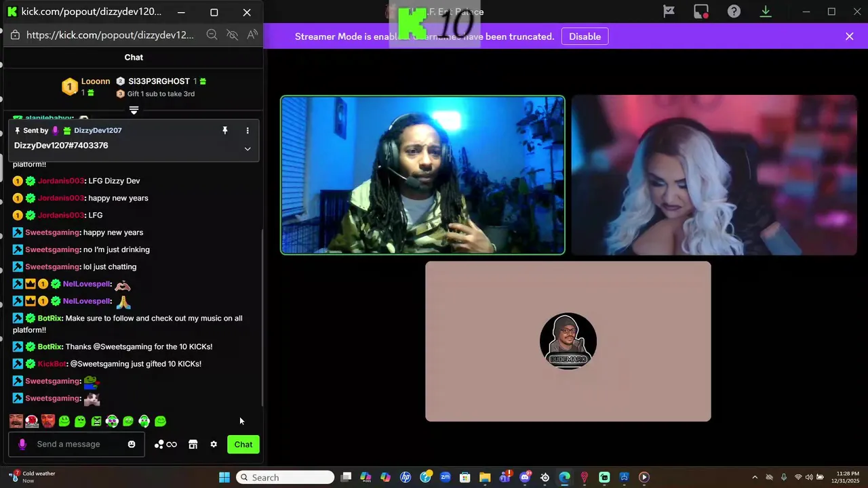Click the popout URL address field
868x488 pixels.
(x=110, y=35)
